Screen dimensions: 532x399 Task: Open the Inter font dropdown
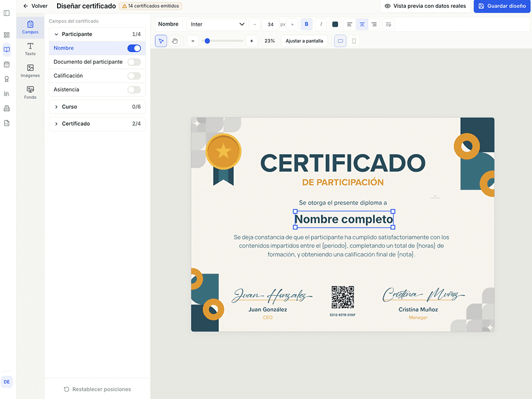217,24
